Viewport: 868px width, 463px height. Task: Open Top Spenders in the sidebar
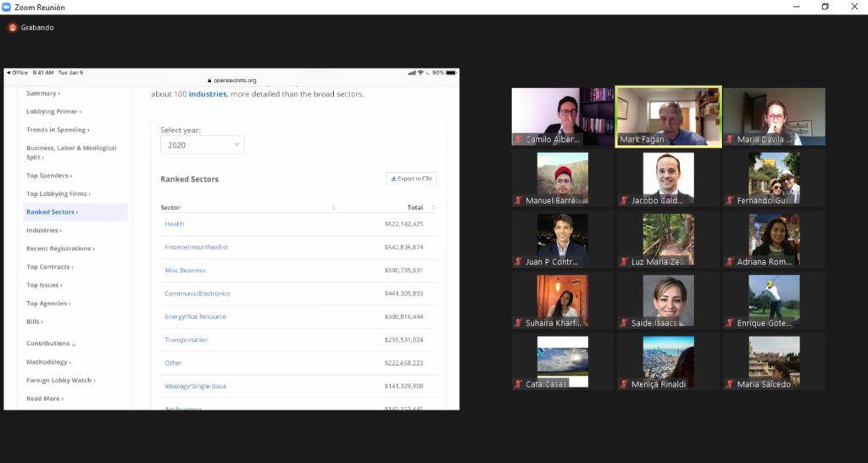pos(48,176)
